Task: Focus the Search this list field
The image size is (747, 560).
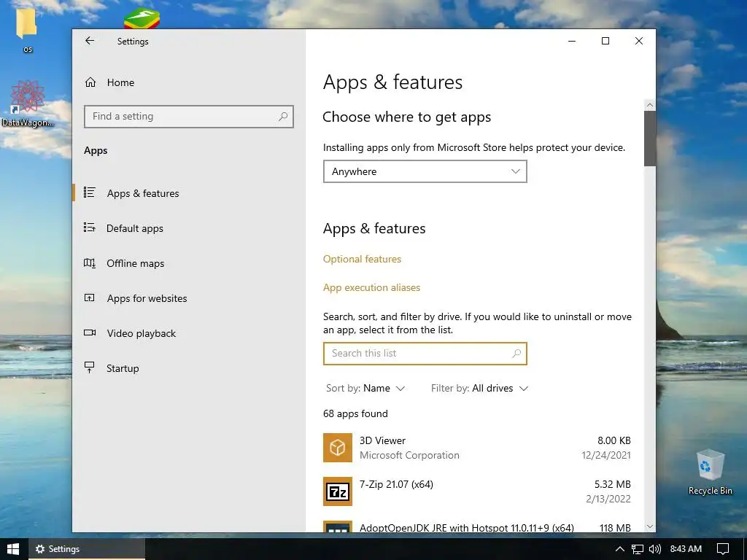Action: tap(425, 354)
